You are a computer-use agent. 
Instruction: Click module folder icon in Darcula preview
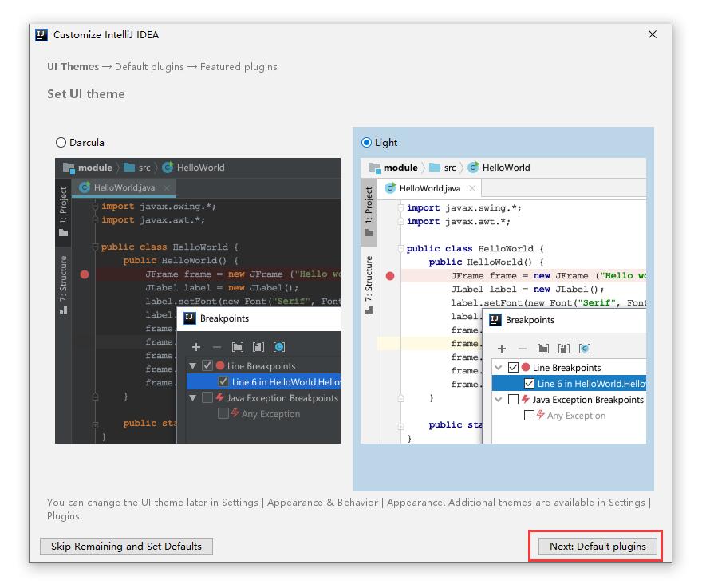coord(69,168)
